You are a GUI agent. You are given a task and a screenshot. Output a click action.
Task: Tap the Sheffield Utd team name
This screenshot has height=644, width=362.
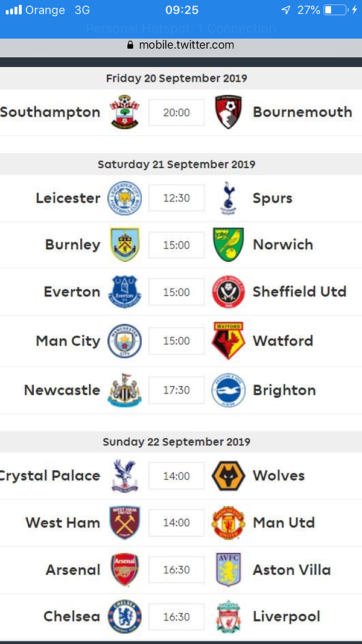(x=300, y=292)
